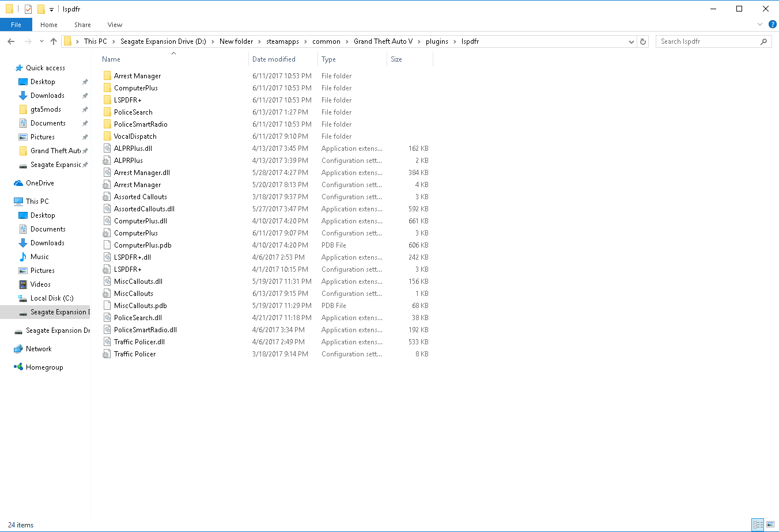Image resolution: width=779 pixels, height=532 pixels.
Task: Click the Up one level arrow
Action: pyautogui.click(x=54, y=41)
